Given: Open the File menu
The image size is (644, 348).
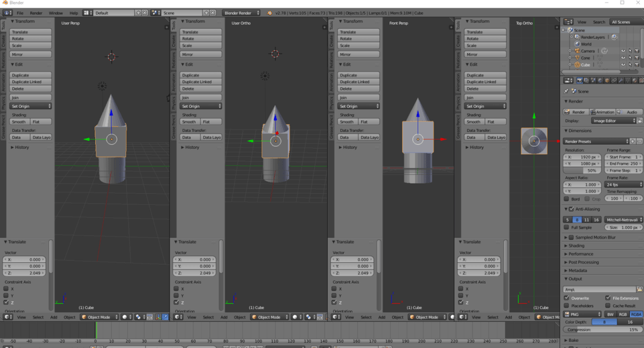Looking at the screenshot, I should tap(19, 13).
